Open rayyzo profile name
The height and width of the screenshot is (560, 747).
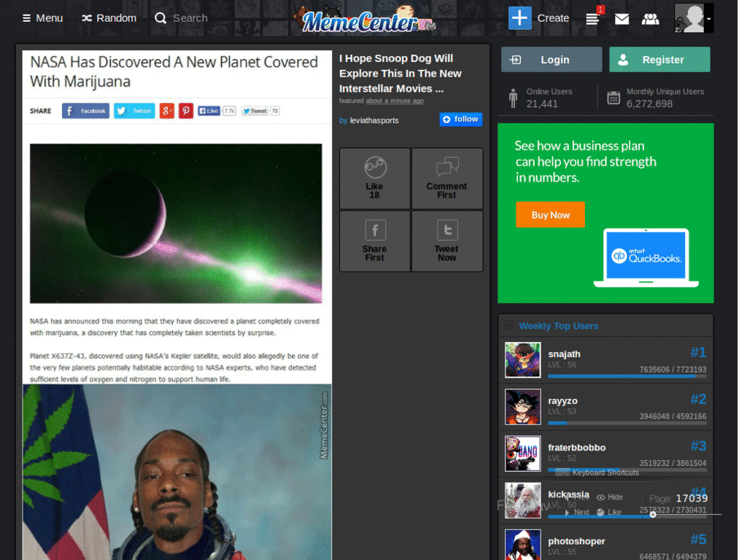pyautogui.click(x=562, y=401)
